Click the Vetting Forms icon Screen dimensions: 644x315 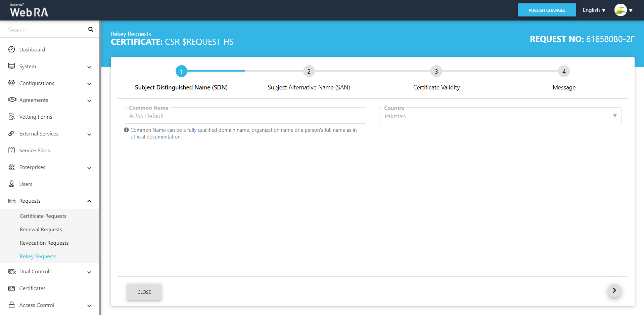12,117
